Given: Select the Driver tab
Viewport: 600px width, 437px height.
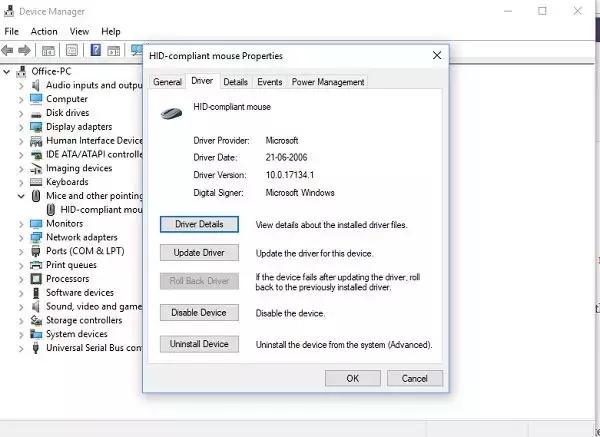Looking at the screenshot, I should (202, 81).
